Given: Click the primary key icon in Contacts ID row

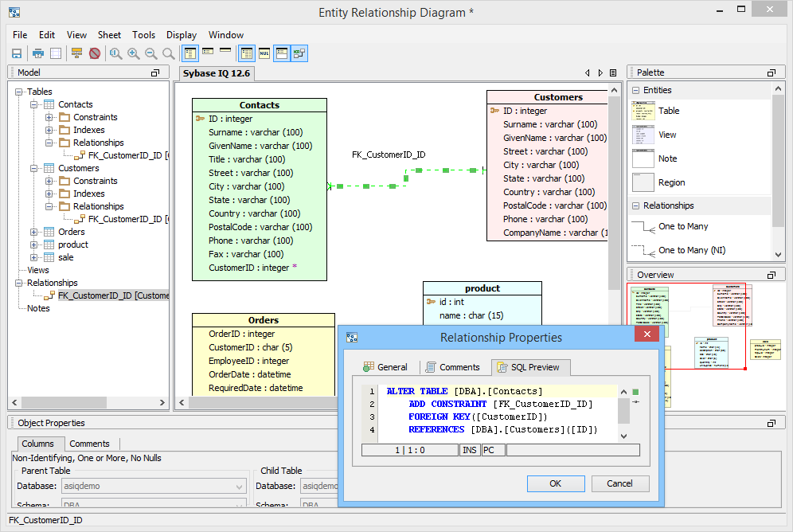Looking at the screenshot, I should (x=200, y=119).
